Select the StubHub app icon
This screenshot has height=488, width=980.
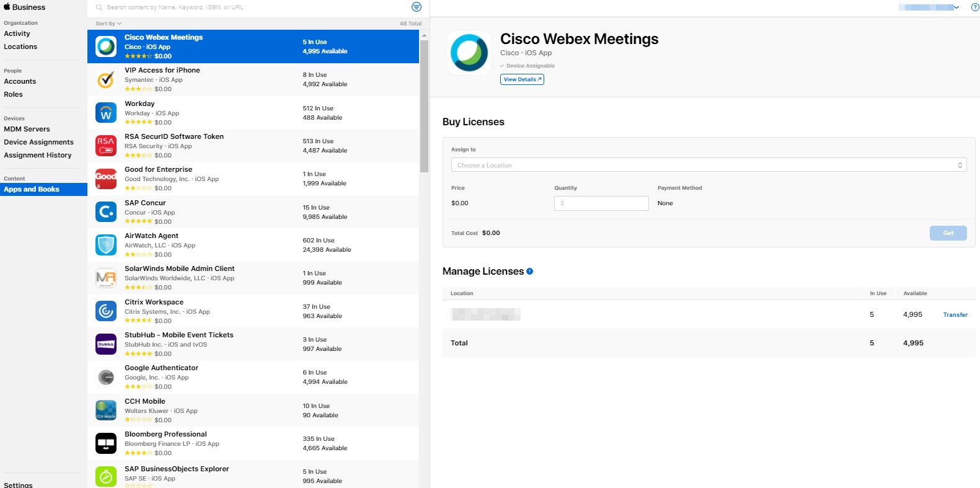click(x=106, y=344)
